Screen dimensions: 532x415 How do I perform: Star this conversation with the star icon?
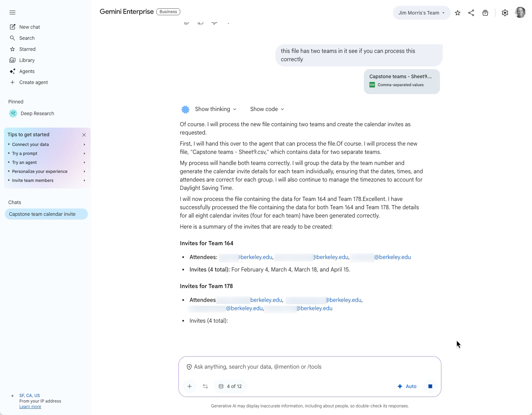tap(458, 13)
